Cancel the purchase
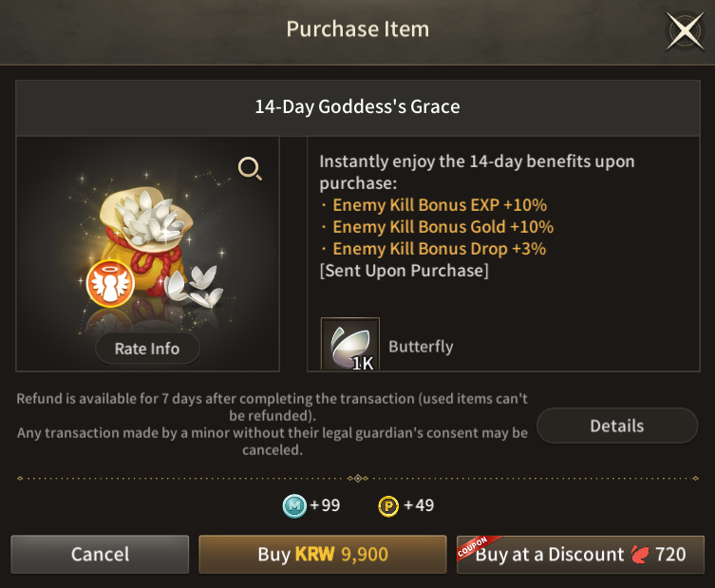Screen dimensions: 715x588 (100, 554)
